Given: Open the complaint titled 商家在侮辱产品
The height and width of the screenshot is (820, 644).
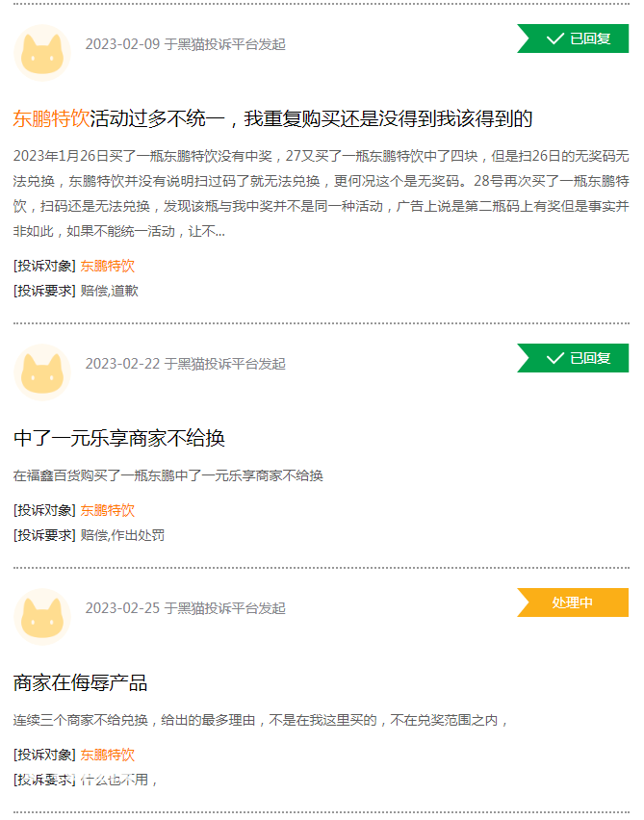Looking at the screenshot, I should point(80,683).
